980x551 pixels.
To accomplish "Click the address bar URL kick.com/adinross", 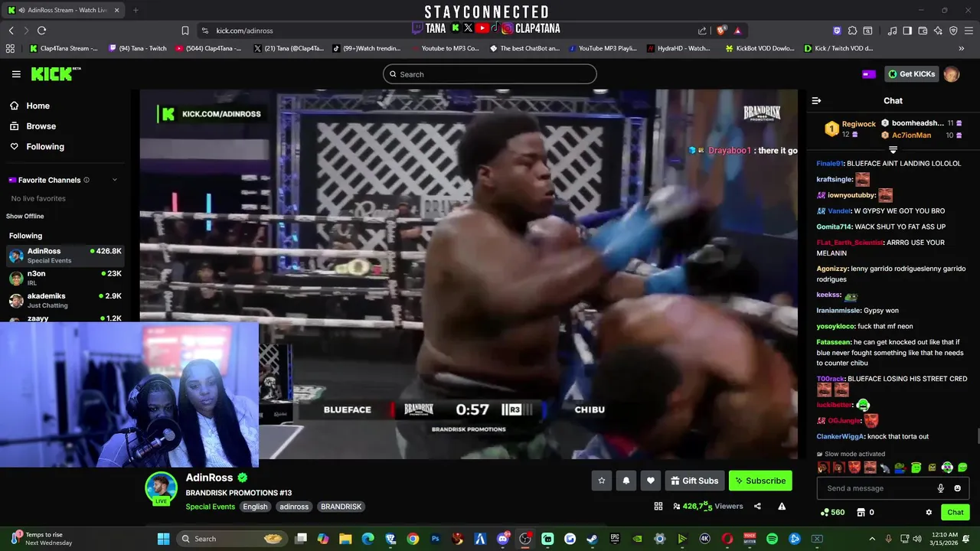I will [244, 31].
